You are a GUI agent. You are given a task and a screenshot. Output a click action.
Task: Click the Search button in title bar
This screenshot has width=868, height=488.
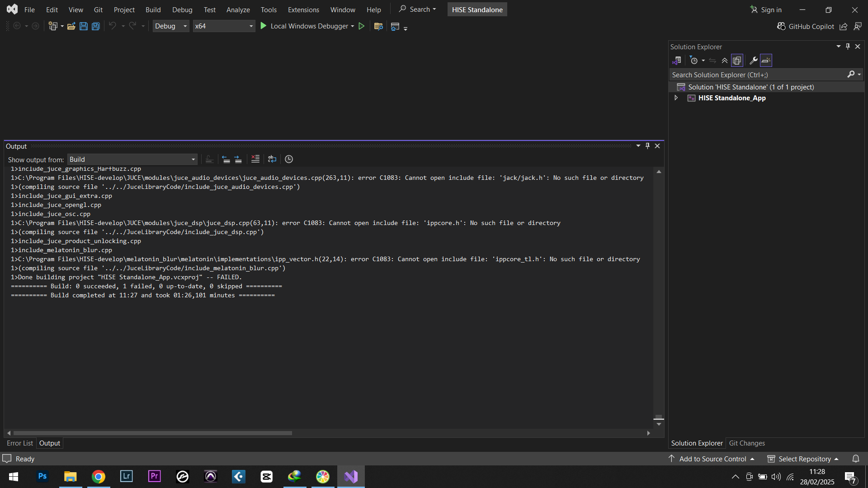click(x=417, y=9)
